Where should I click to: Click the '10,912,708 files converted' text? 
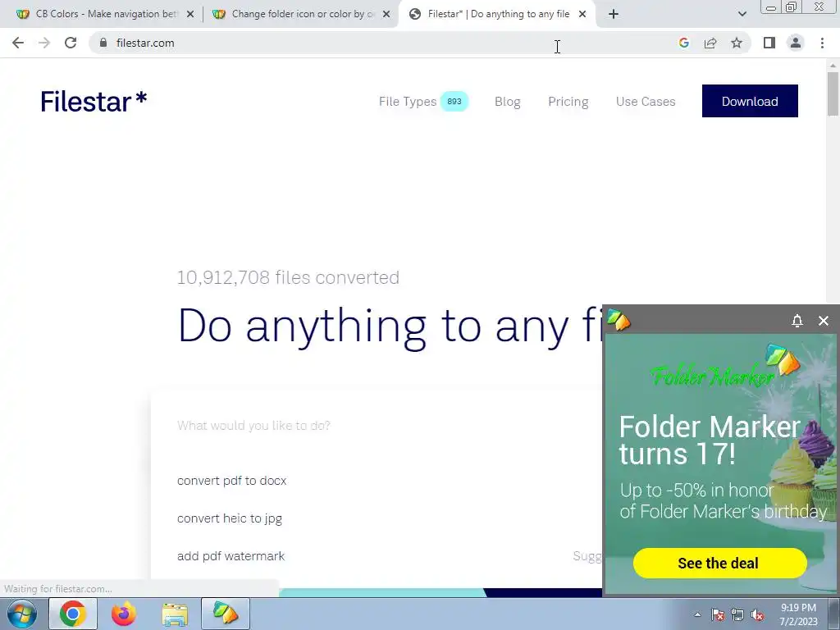point(288,277)
